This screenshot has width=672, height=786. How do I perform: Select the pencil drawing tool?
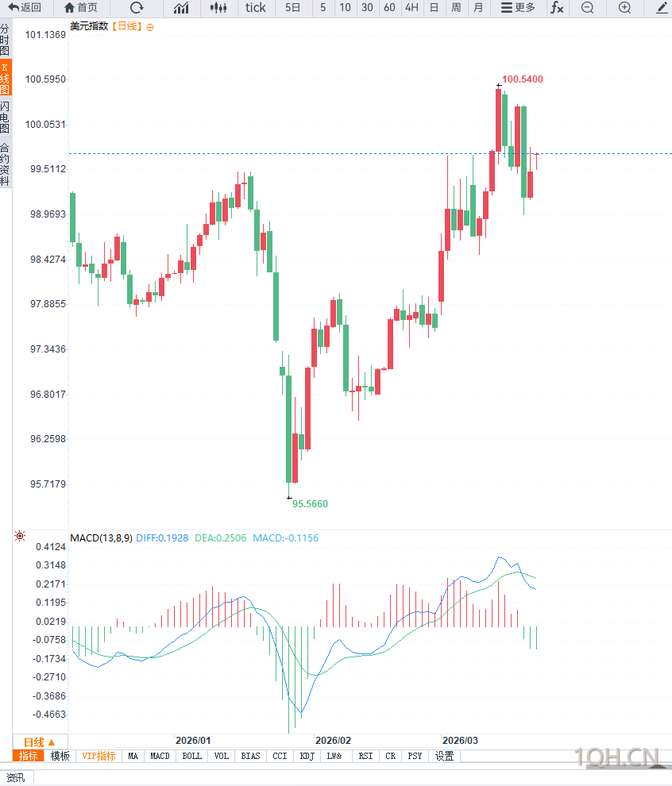pos(662,8)
